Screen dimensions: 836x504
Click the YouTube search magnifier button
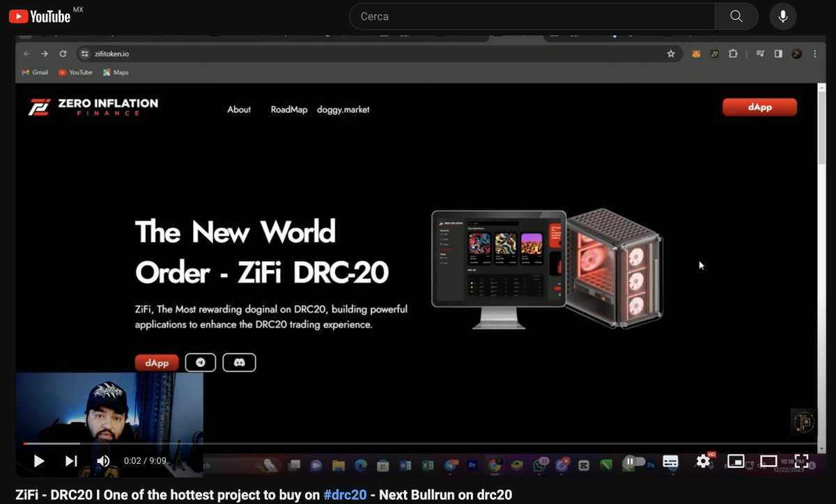click(x=736, y=16)
